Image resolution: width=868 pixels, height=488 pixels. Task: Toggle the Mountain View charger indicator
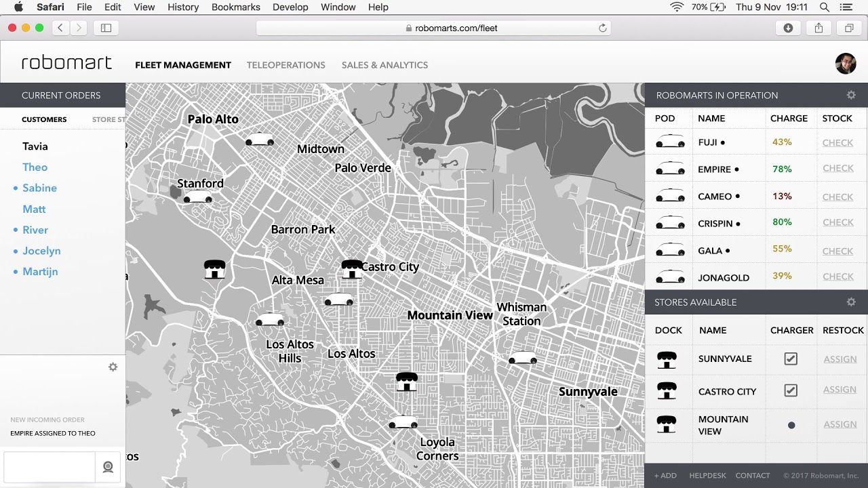[791, 425]
